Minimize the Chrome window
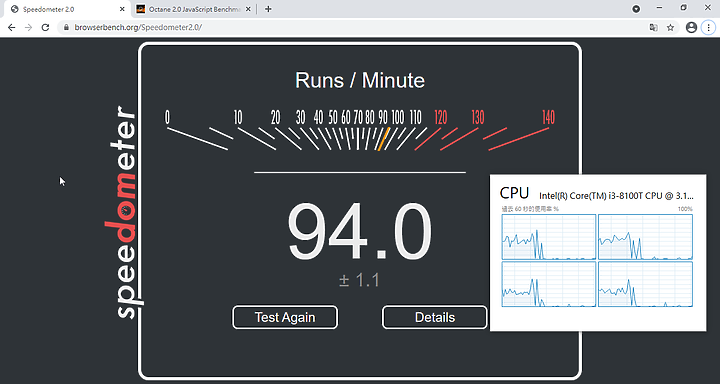Screen dimensions: 720x384 [659, 8]
